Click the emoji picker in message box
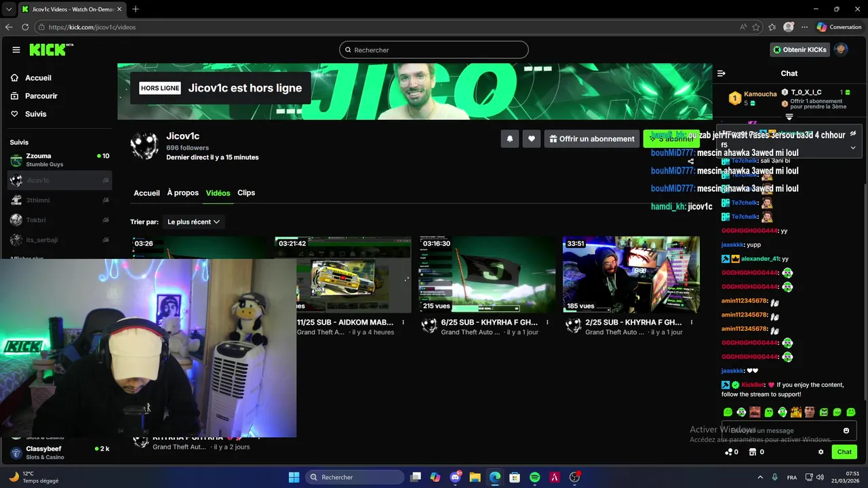 coord(846,430)
